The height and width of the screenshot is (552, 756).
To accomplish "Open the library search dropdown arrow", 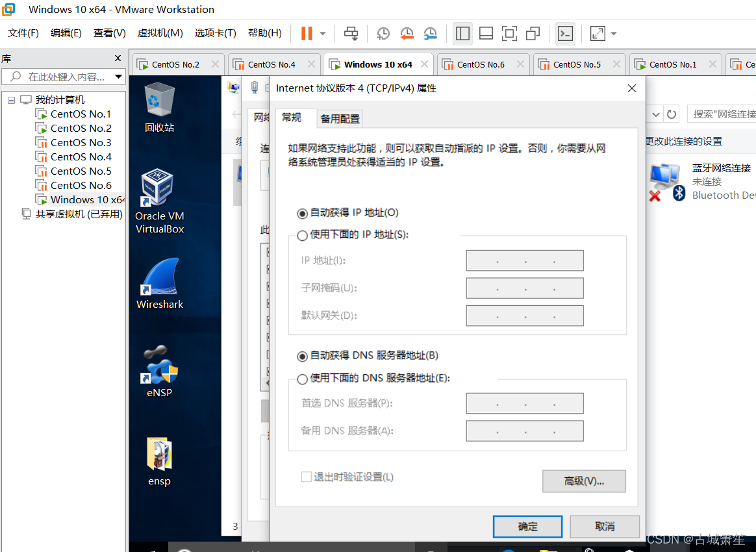I will pyautogui.click(x=118, y=77).
